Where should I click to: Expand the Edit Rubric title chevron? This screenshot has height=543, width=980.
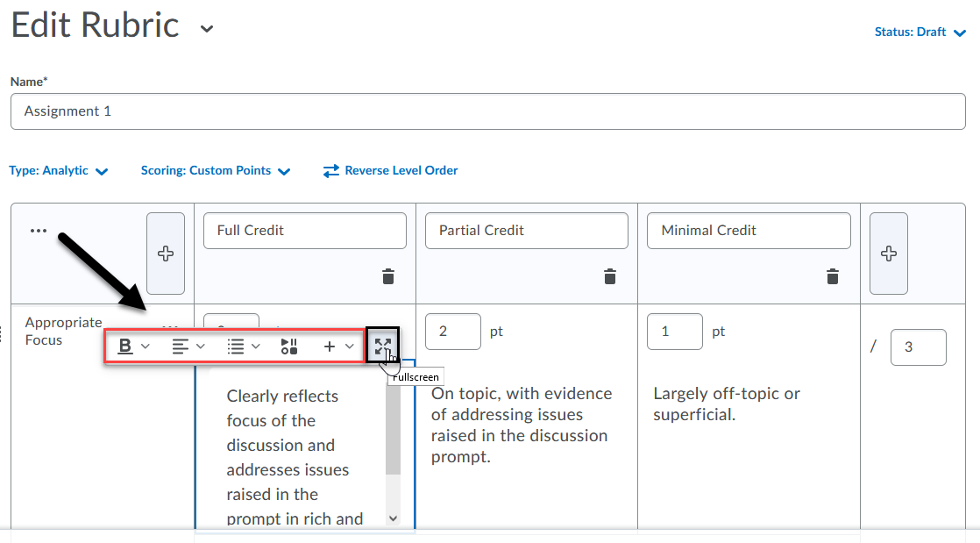pos(207,28)
